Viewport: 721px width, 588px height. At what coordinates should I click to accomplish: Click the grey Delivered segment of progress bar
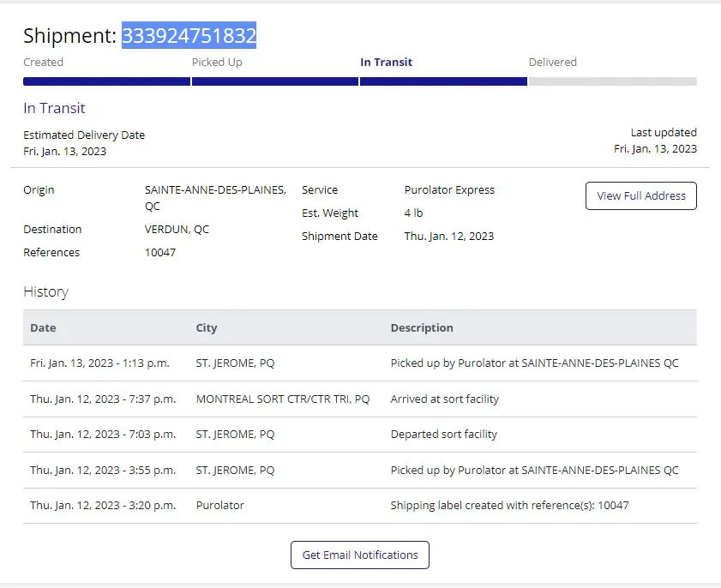(x=612, y=81)
